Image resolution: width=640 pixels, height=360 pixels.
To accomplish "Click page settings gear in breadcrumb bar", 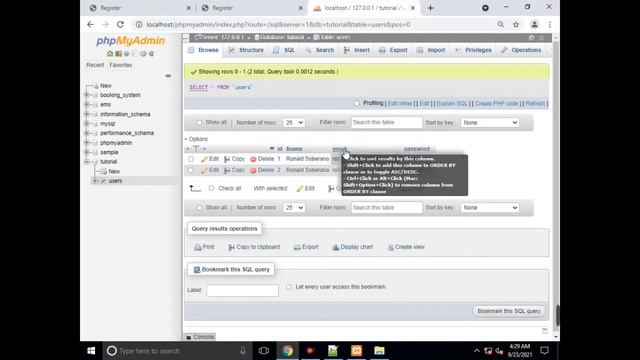I will [531, 38].
